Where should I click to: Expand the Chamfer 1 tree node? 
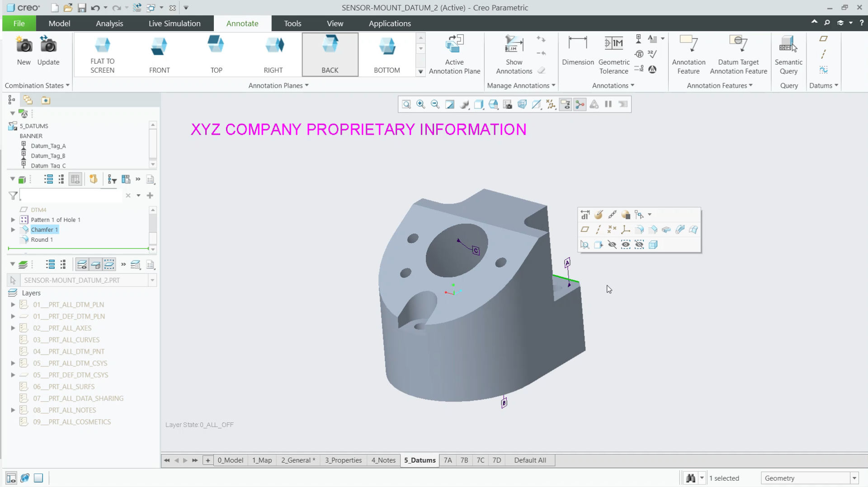click(13, 229)
